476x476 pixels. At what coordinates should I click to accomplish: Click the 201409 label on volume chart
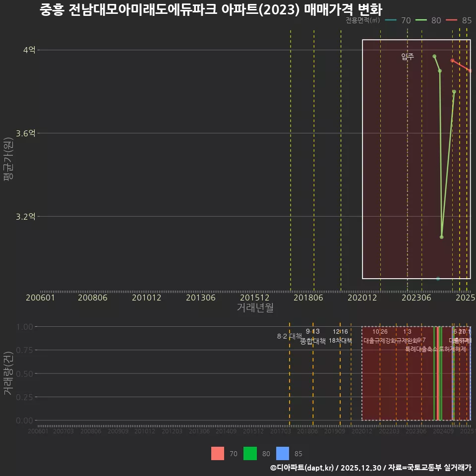[x=226, y=431]
